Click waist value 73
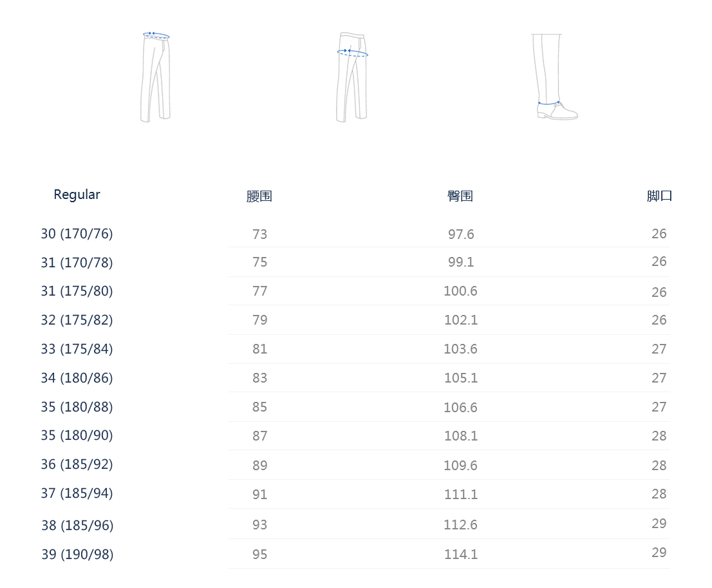Viewport: 712px width, 588px height. tap(259, 234)
